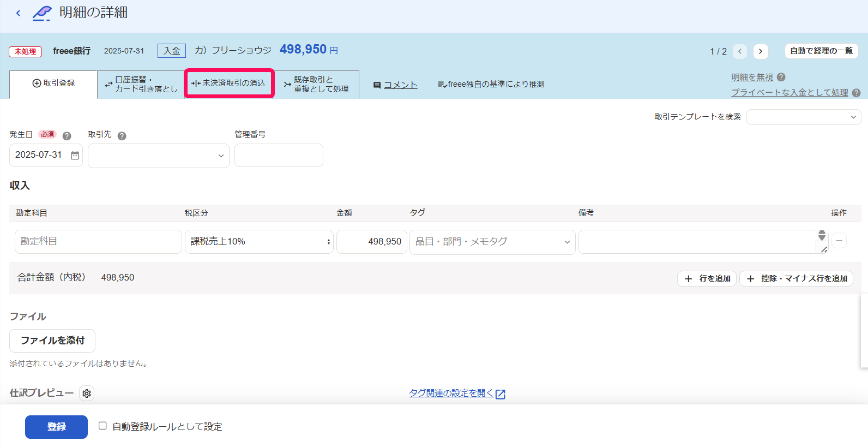This screenshot has height=447, width=868.
Task: Click the 明細の詳細 page title
Action: pyautogui.click(x=93, y=13)
